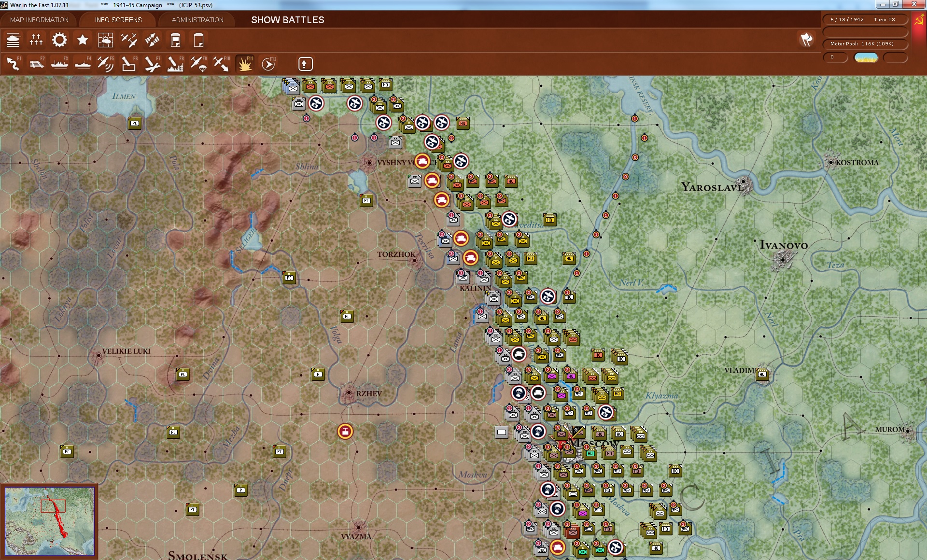
Task: Click the 6/18/1942 Turn 53 date field
Action: point(865,20)
